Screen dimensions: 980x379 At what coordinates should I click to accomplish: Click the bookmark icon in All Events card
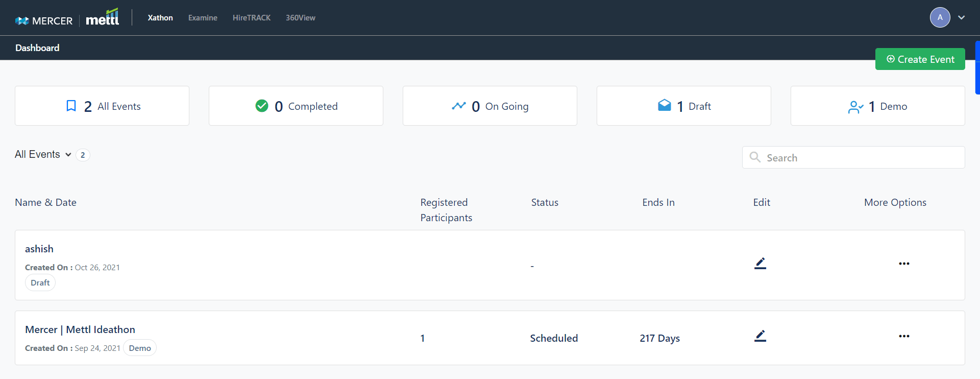tap(71, 106)
